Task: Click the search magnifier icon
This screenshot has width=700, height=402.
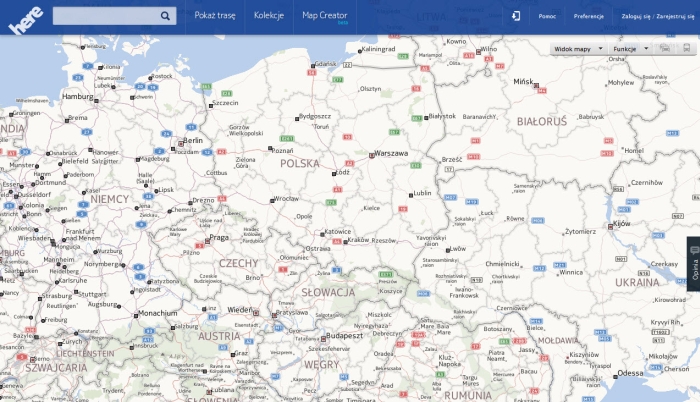Action: 165,16
